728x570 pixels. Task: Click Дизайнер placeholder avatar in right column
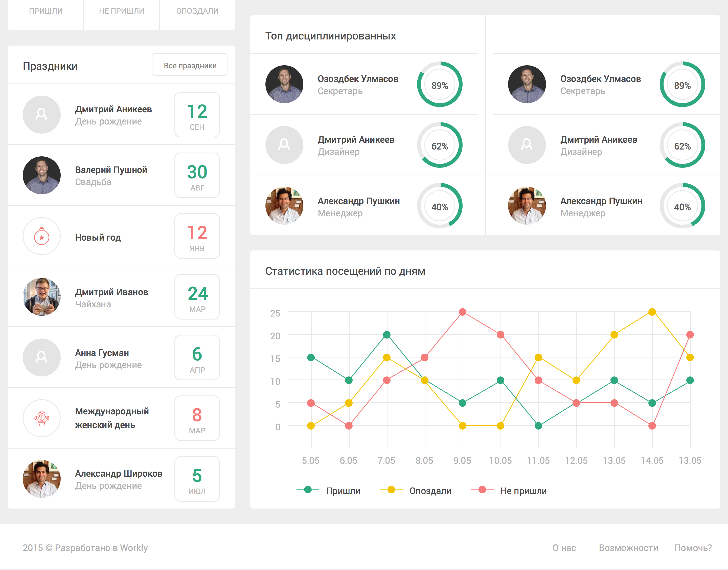click(527, 145)
